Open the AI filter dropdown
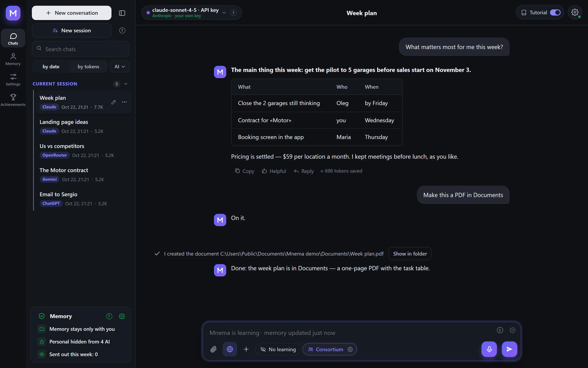The width and height of the screenshot is (588, 368). (120, 66)
